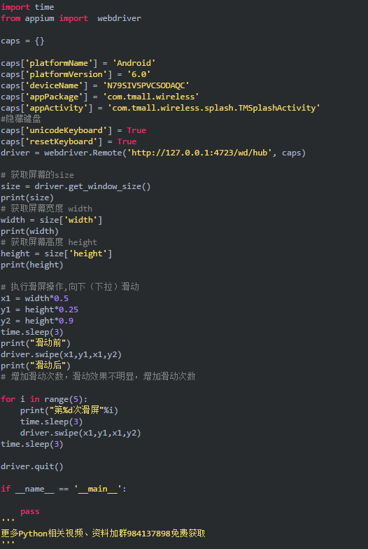
Task: Click the driver.get_window_size() call
Action: pyautogui.click(x=92, y=186)
